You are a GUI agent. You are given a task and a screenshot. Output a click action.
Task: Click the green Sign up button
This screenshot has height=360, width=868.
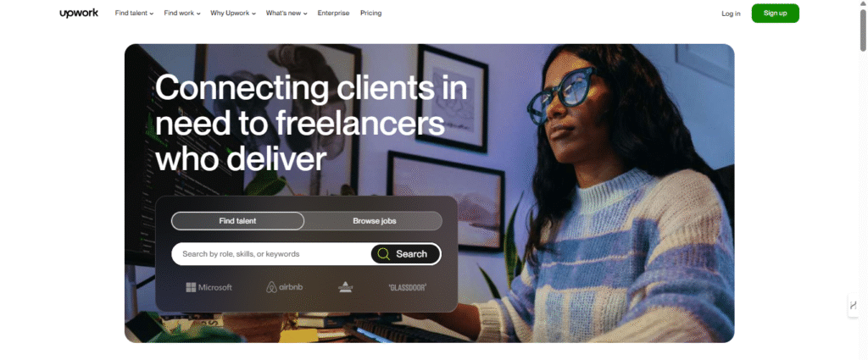(775, 14)
